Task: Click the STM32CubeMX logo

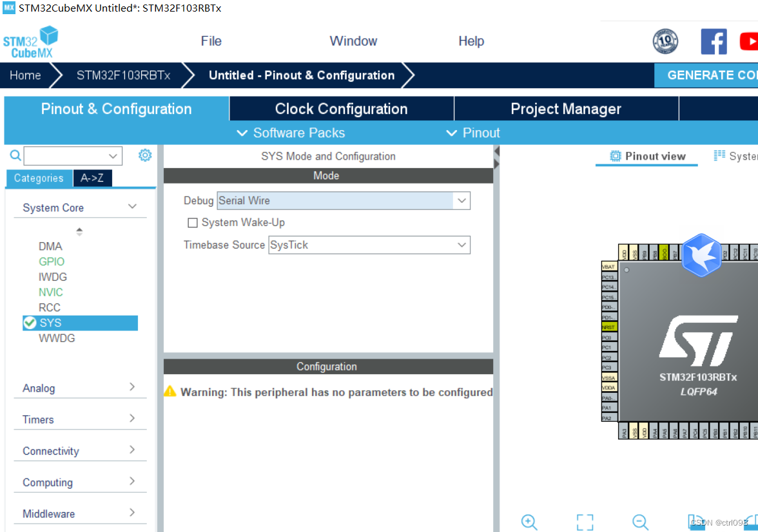Action: (30, 43)
